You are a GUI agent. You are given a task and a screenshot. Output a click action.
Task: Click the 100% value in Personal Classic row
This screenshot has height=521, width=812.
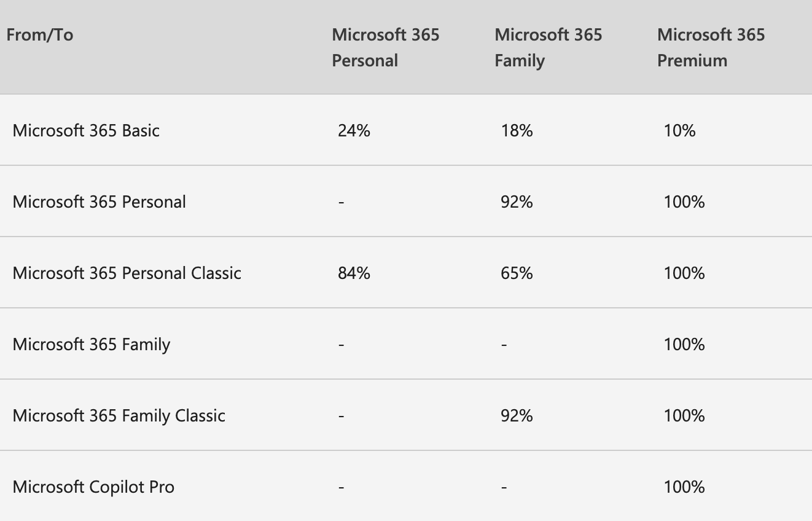(684, 273)
